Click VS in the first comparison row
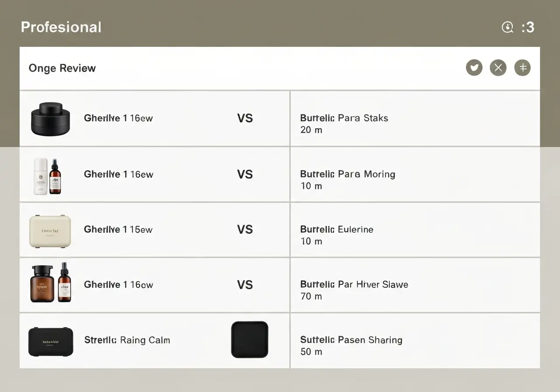 (245, 119)
